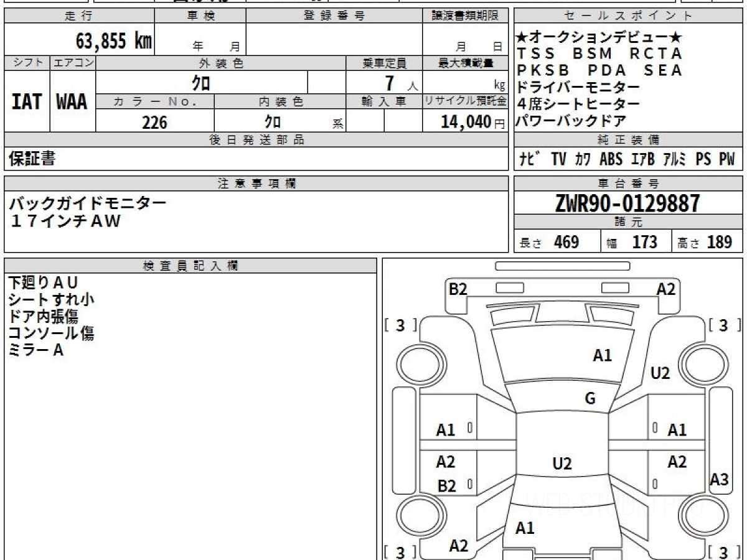The width and height of the screenshot is (747, 560).
Task: Click the U2 mark on the roof
Action: pyautogui.click(x=562, y=464)
